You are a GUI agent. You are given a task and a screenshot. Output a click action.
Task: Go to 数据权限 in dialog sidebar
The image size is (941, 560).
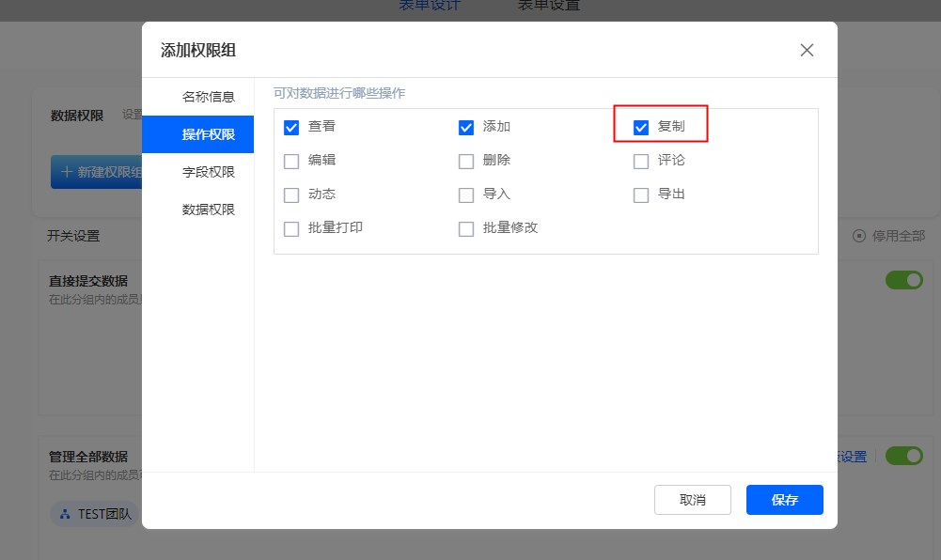(208, 210)
